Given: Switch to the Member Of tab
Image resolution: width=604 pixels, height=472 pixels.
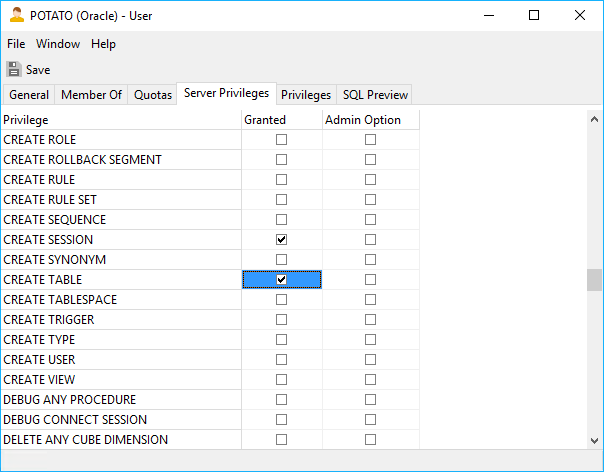Looking at the screenshot, I should click(x=91, y=95).
